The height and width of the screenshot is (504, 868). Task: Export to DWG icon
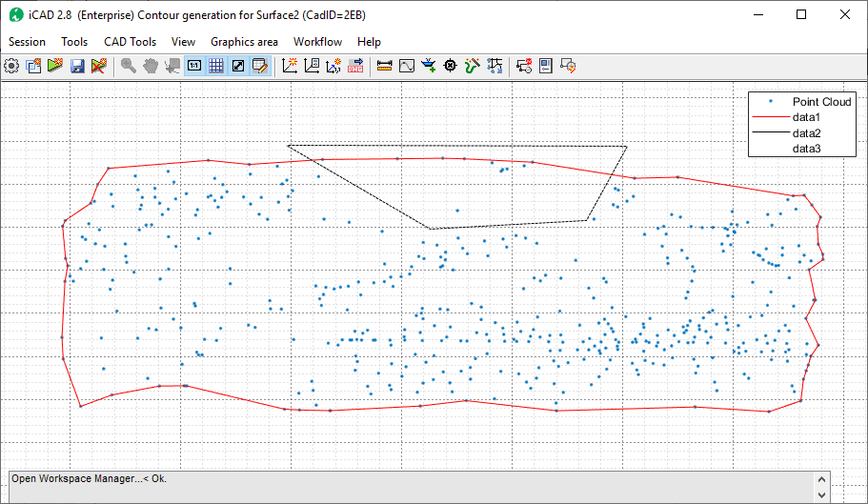(x=355, y=66)
